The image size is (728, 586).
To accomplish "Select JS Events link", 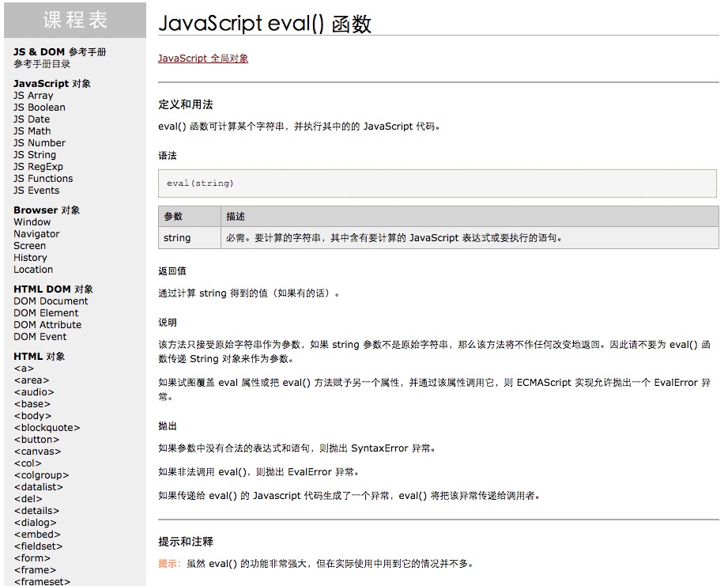I will click(36, 191).
